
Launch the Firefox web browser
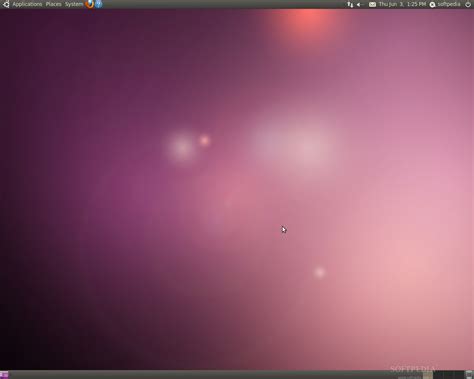[x=90, y=4]
